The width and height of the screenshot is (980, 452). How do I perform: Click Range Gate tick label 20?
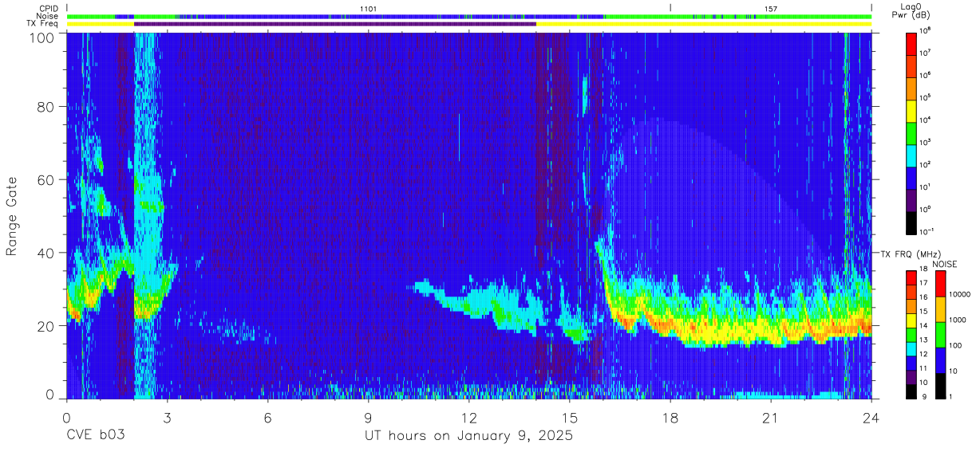click(46, 326)
